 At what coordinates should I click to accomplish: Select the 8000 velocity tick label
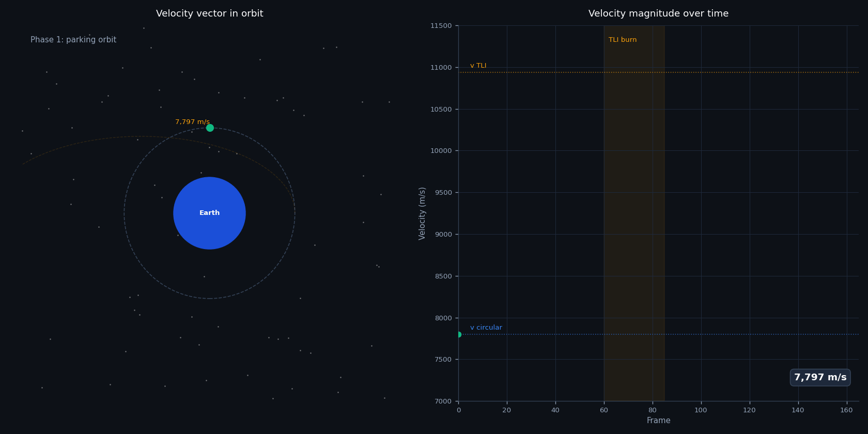point(442,318)
